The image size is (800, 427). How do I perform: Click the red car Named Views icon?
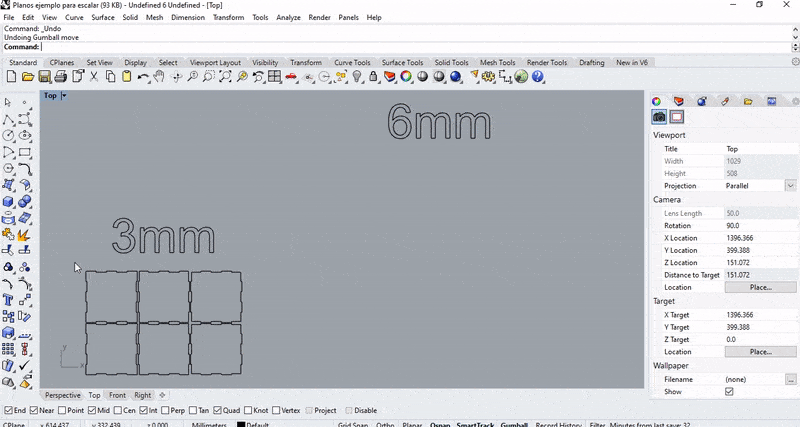point(291,77)
